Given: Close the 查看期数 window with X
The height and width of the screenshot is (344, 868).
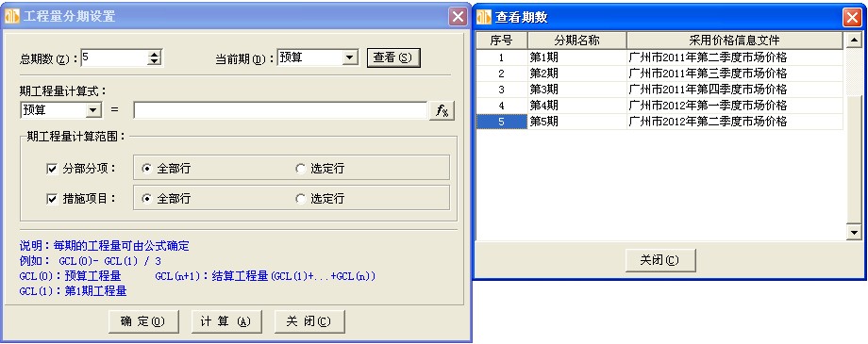Looking at the screenshot, I should pos(853,18).
